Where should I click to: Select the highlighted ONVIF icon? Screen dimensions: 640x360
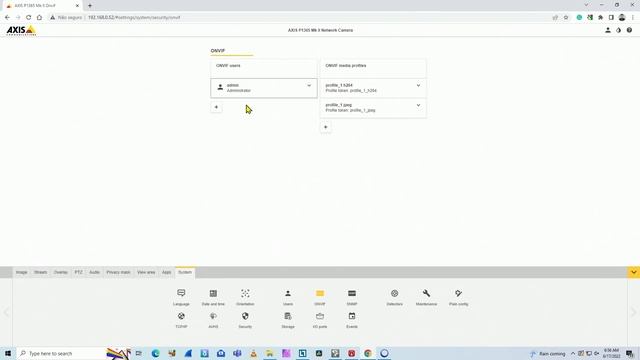pyautogui.click(x=320, y=297)
